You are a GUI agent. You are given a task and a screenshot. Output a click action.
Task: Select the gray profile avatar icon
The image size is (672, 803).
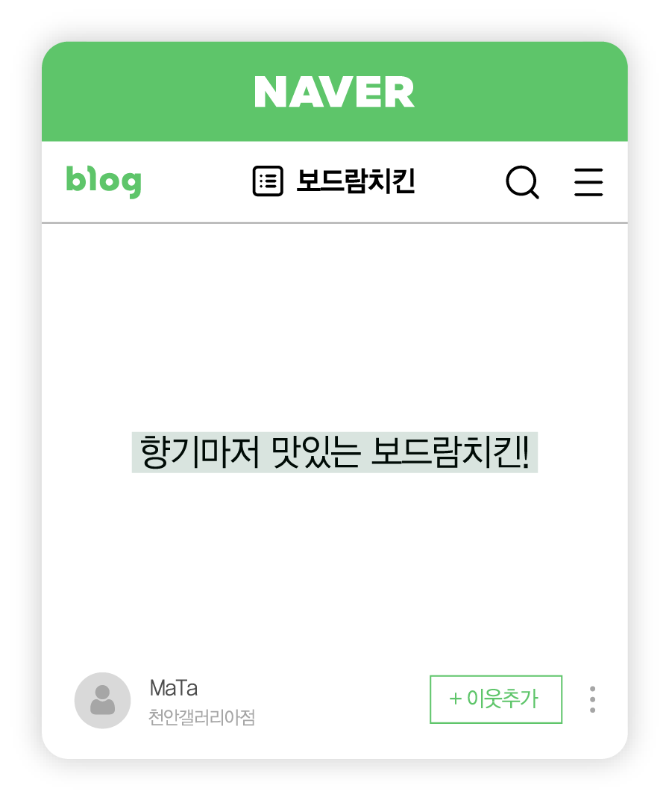pos(102,700)
